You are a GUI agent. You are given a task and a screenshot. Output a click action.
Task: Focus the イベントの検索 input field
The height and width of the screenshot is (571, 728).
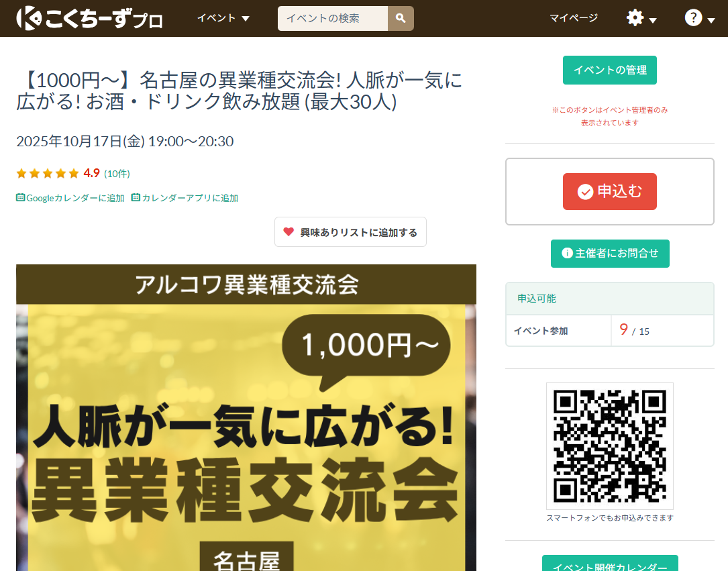(332, 19)
